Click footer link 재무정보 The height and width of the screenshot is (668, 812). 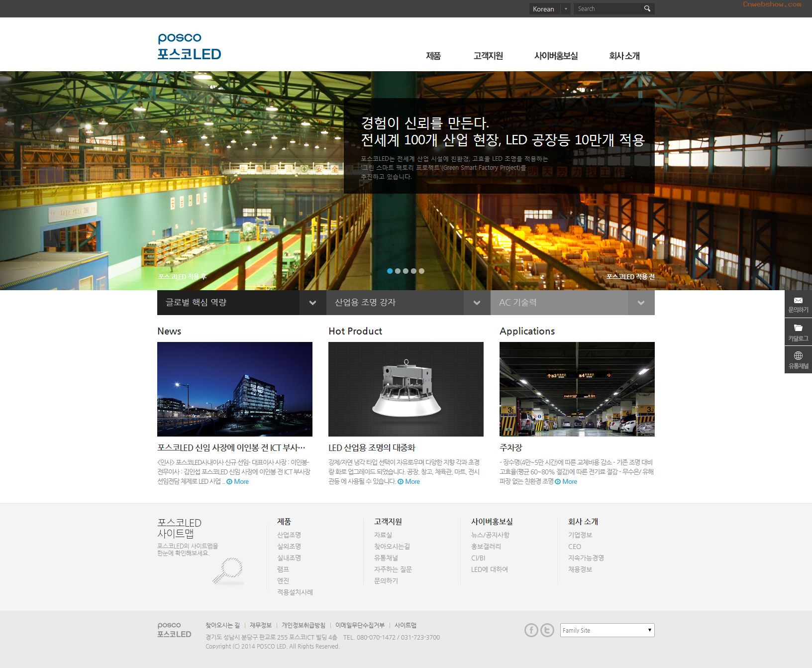point(261,625)
